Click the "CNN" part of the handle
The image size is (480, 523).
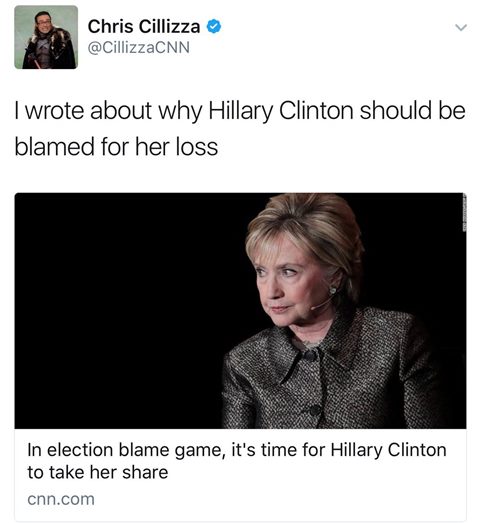[x=172, y=47]
